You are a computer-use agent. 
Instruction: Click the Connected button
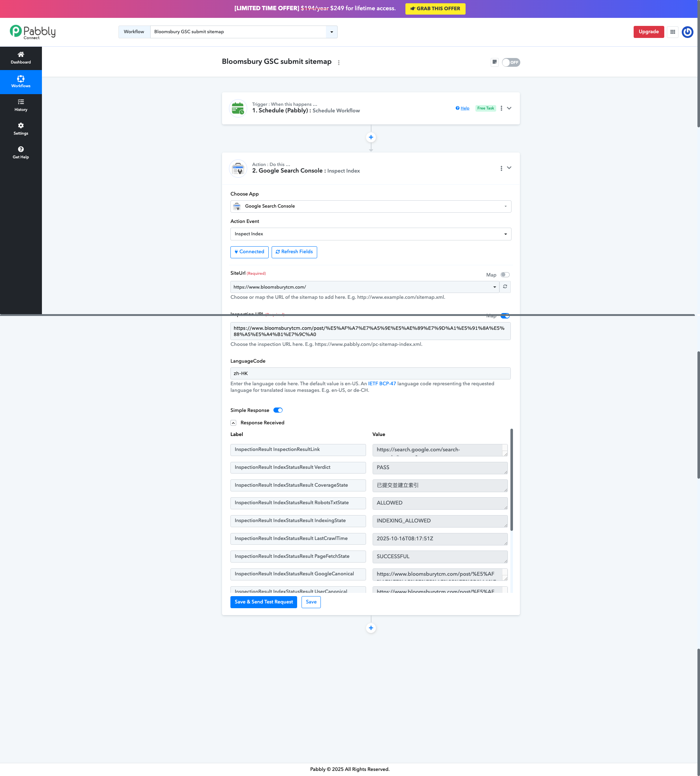249,252
